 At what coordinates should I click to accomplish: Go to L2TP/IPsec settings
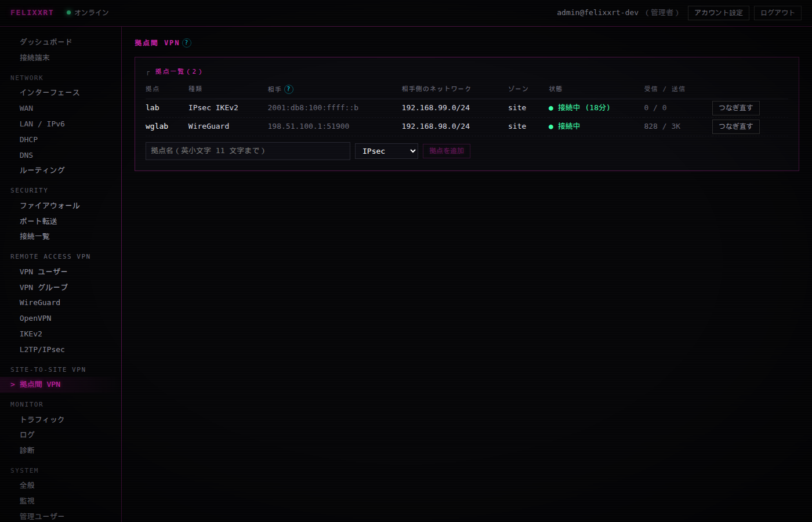click(x=42, y=349)
